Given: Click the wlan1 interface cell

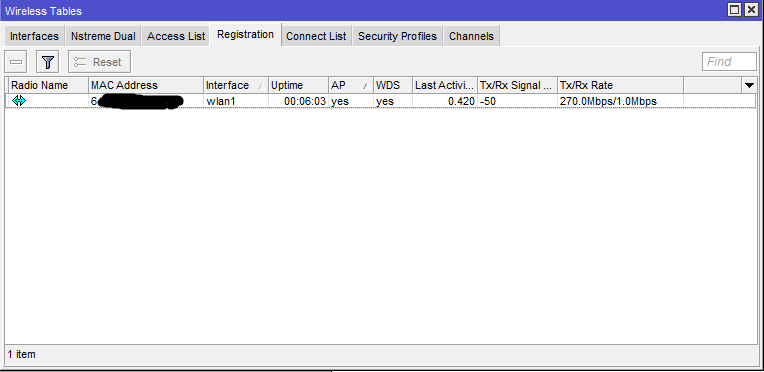Looking at the screenshot, I should tap(236, 101).
